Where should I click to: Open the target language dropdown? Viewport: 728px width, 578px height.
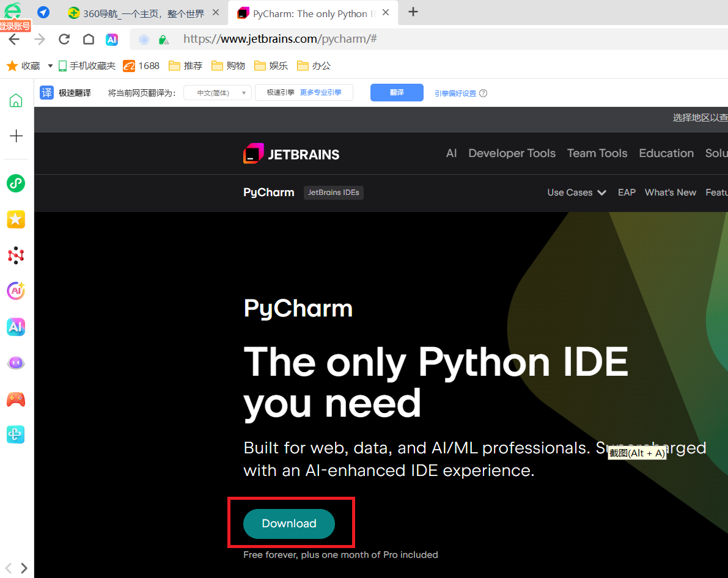pos(218,93)
